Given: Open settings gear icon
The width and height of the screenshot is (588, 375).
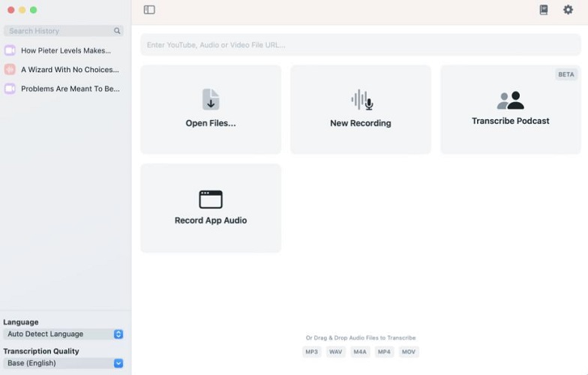Looking at the screenshot, I should point(568,10).
